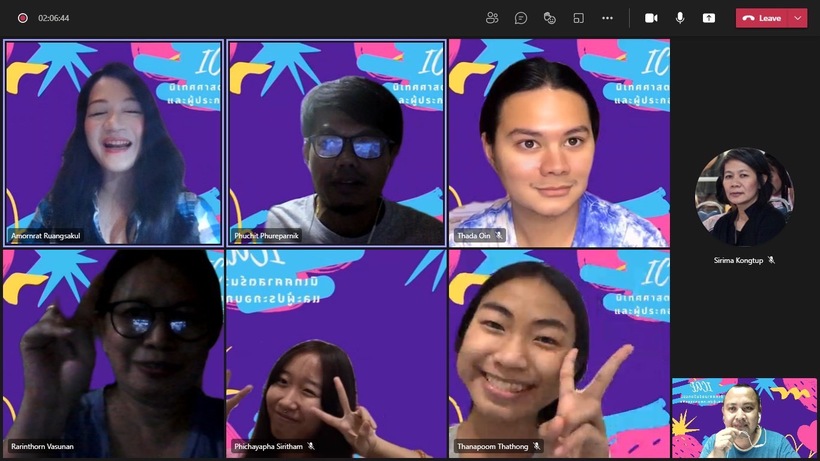Leave the meeting
820x461 pixels.
(x=763, y=18)
